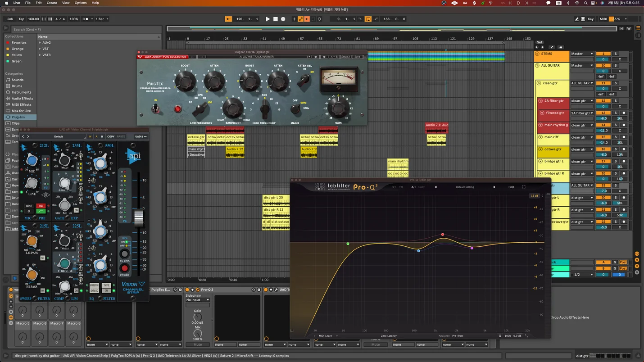Image resolution: width=644 pixels, height=362 pixels.
Task: Click the Pro-Q 3 previous preset arrow
Action: 435,187
